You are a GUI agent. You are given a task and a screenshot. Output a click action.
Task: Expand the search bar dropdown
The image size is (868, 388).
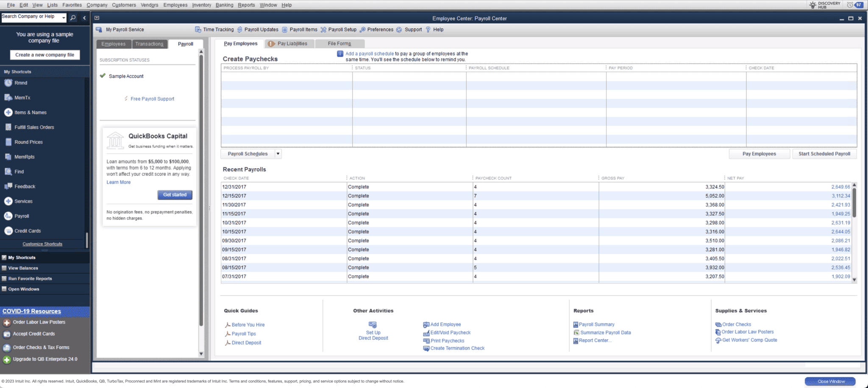(x=64, y=17)
